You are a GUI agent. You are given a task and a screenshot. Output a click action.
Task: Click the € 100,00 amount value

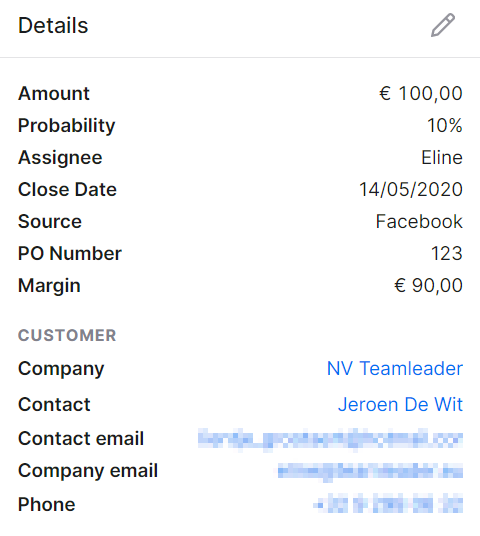point(421,93)
